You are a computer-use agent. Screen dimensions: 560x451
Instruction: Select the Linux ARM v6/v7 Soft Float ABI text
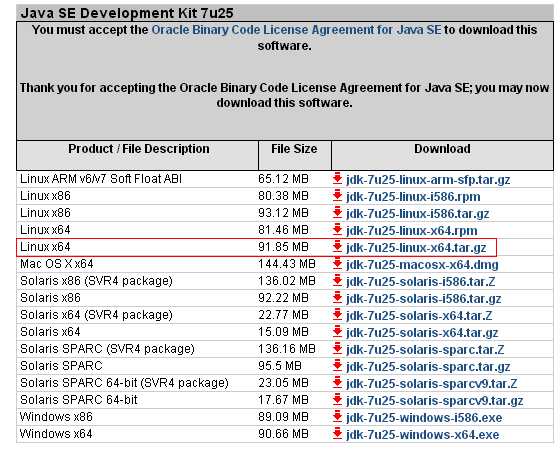click(101, 179)
